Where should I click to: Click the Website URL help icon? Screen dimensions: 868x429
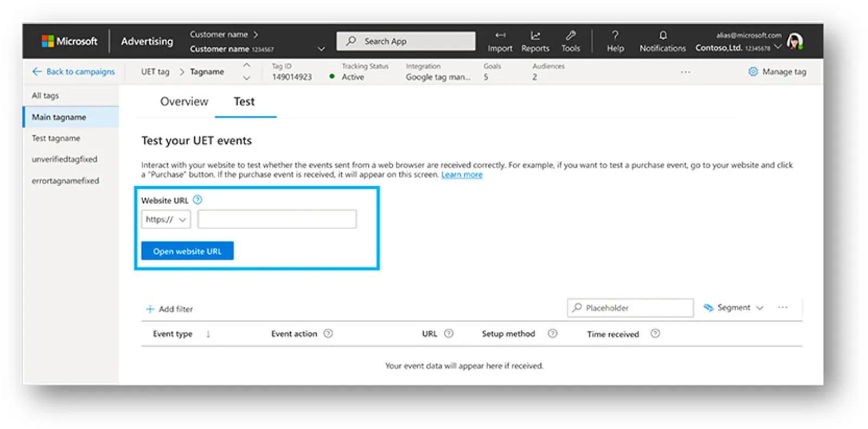tap(197, 200)
